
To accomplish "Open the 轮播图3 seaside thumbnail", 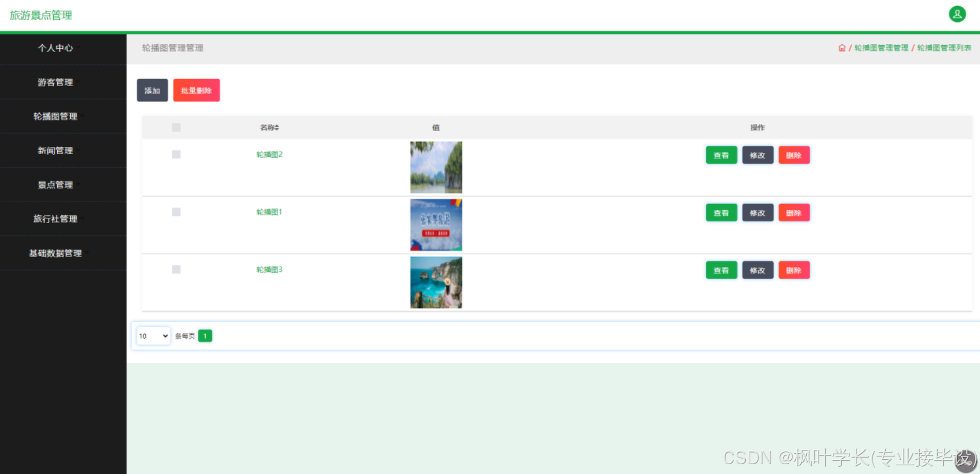I will [436, 282].
